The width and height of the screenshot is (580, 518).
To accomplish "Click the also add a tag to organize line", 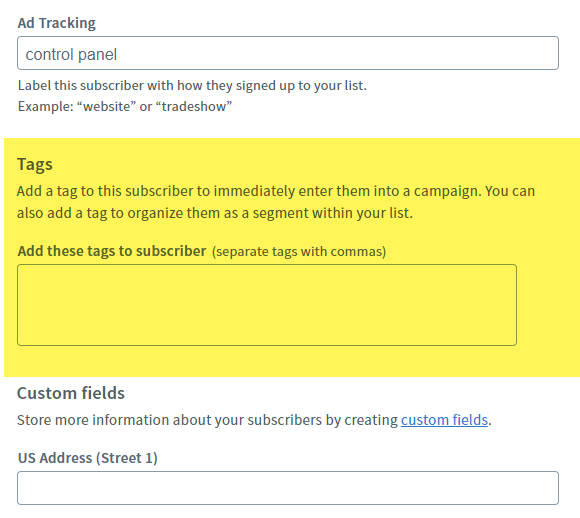I will [x=215, y=213].
